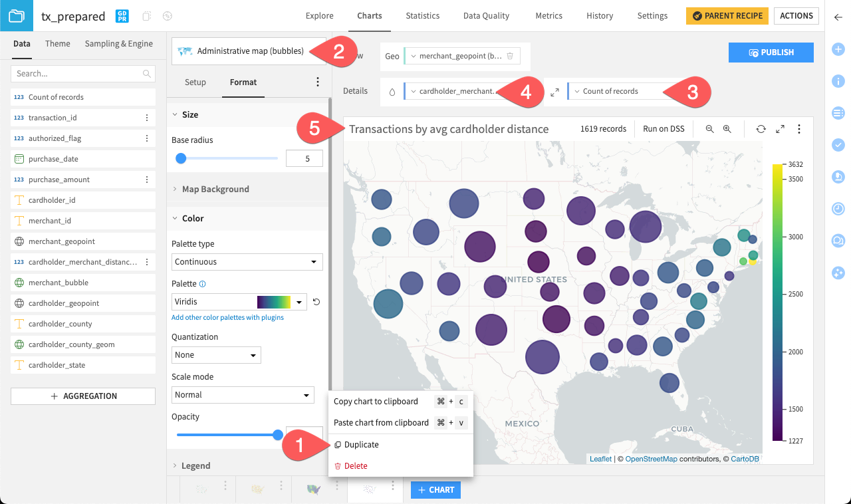Open the Quantization dropdown set to None
The width and height of the screenshot is (851, 504).
tap(216, 355)
